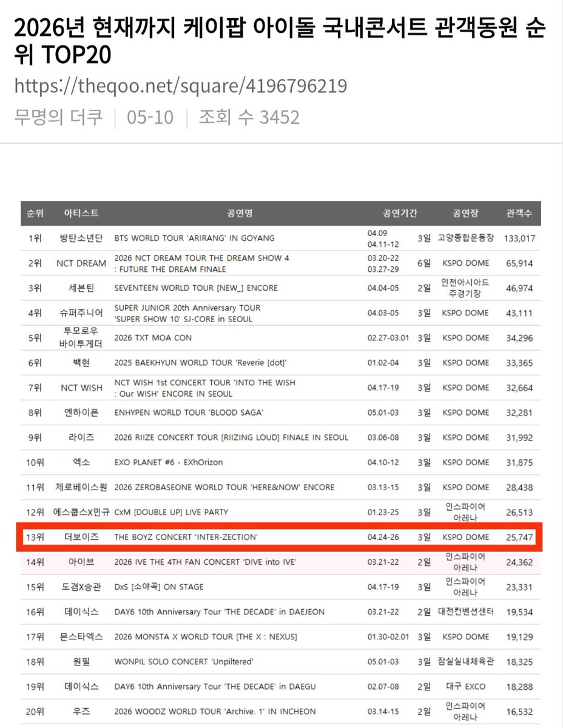Select SEVENTEEN WORLD TOUR [NEW_] ENCORE
This screenshot has width=563, height=728.
click(196, 288)
